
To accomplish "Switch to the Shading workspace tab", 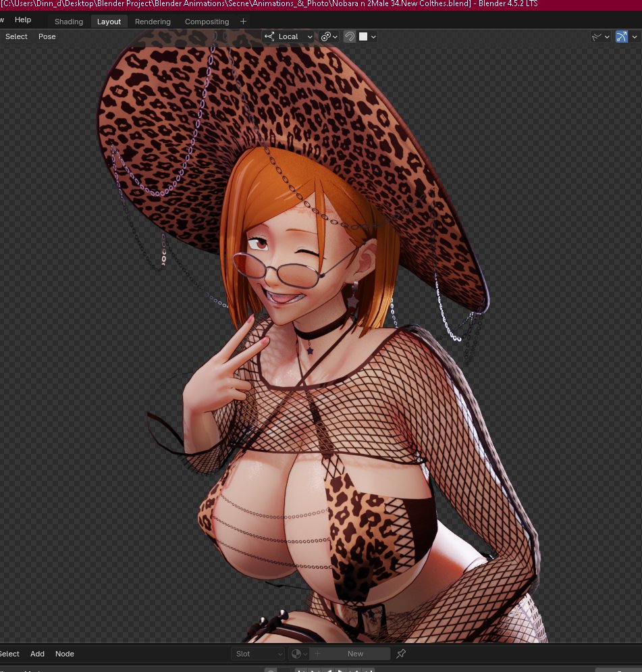I will (69, 22).
